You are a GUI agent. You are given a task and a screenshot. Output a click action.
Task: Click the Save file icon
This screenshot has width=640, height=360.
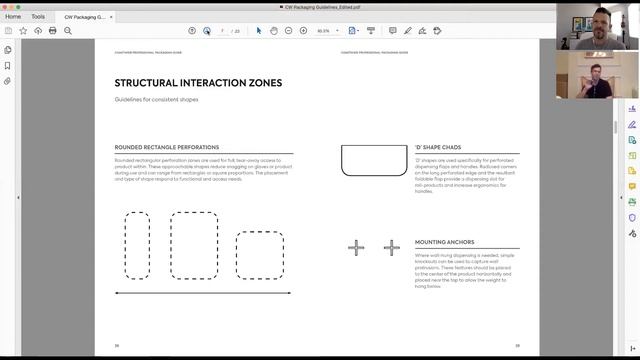8,31
